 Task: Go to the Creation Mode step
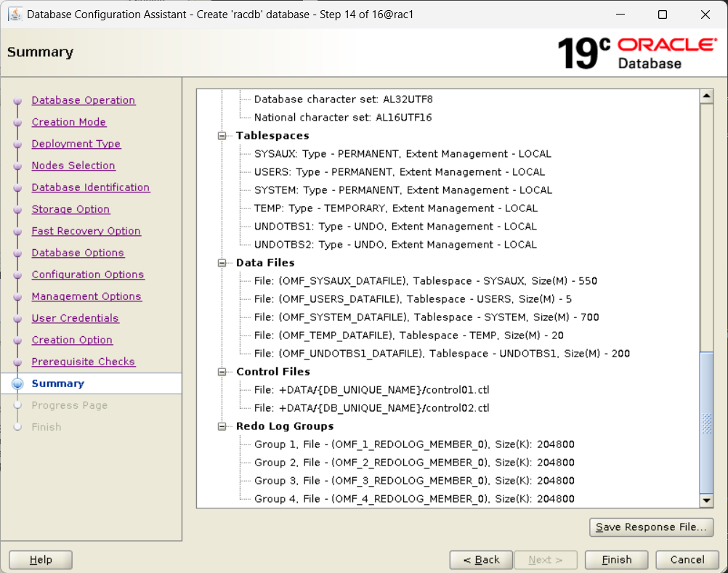(69, 122)
